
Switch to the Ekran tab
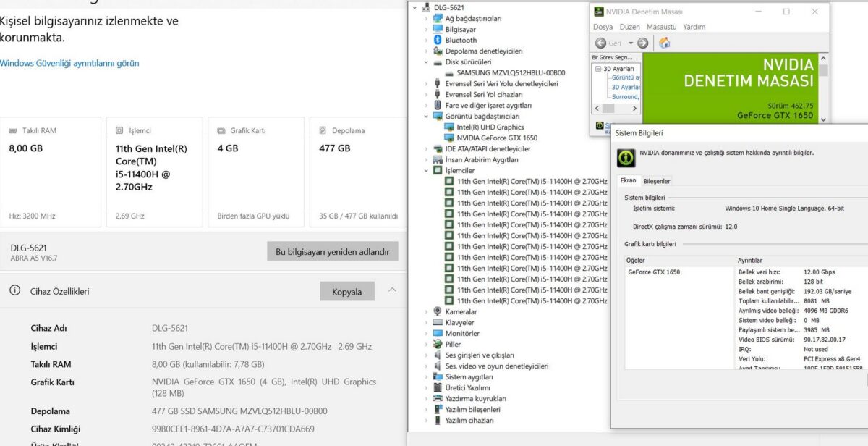(628, 180)
